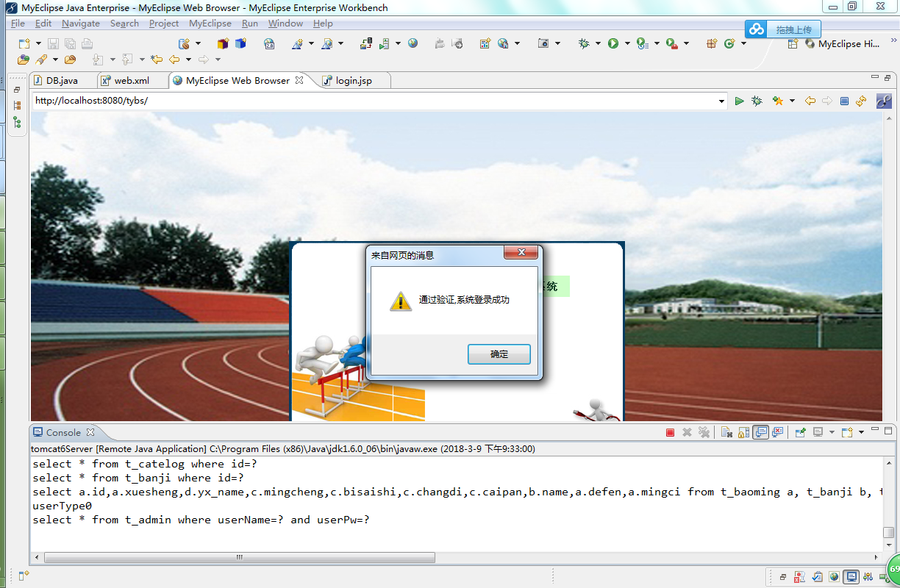
Task: Click the Debug bug icon in main toolbar
Action: click(584, 43)
